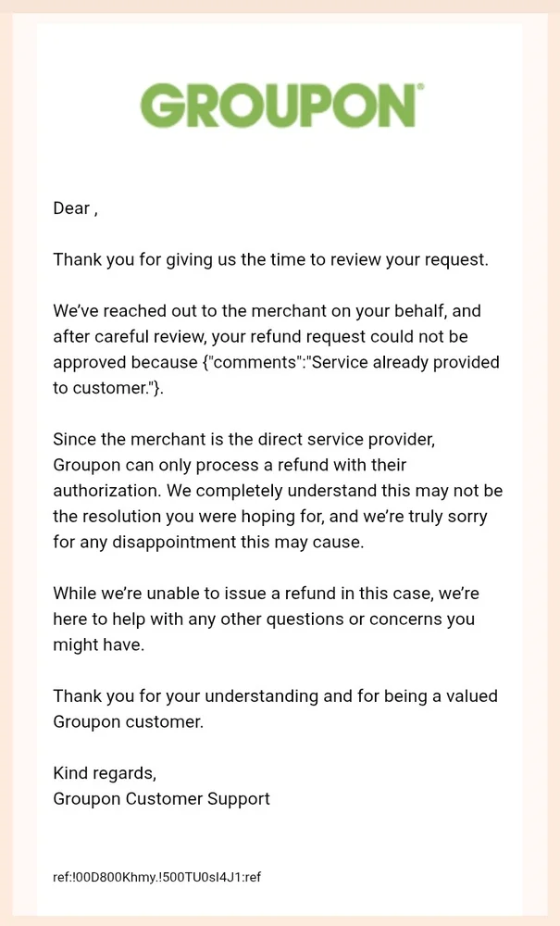Image resolution: width=560 pixels, height=926 pixels.
Task: Click the "We've reached out to the merchant" line
Action: 267,310
